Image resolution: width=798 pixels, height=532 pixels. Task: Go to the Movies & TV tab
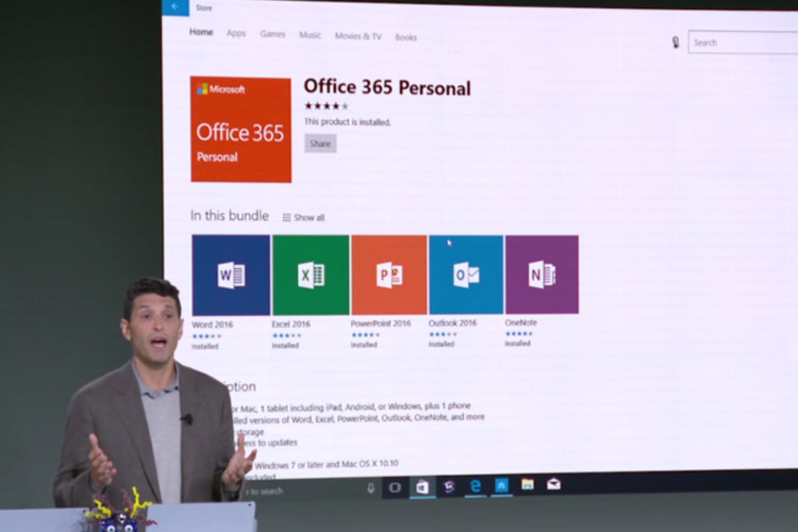pos(358,36)
